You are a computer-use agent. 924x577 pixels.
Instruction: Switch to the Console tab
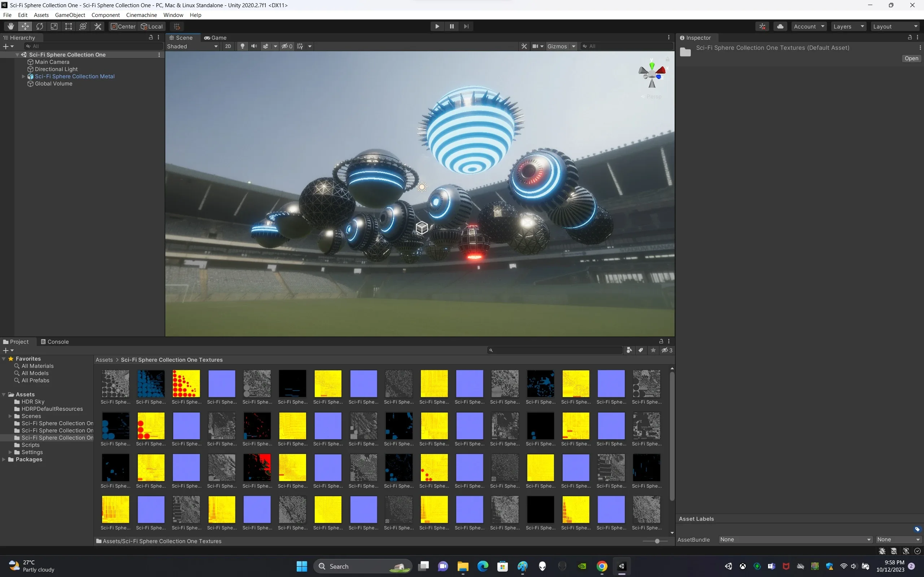pyautogui.click(x=55, y=342)
